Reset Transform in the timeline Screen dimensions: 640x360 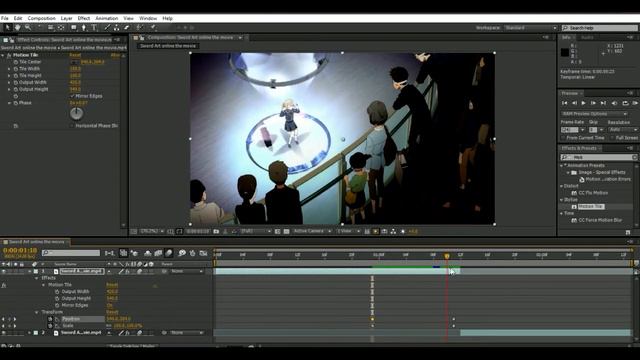112,312
